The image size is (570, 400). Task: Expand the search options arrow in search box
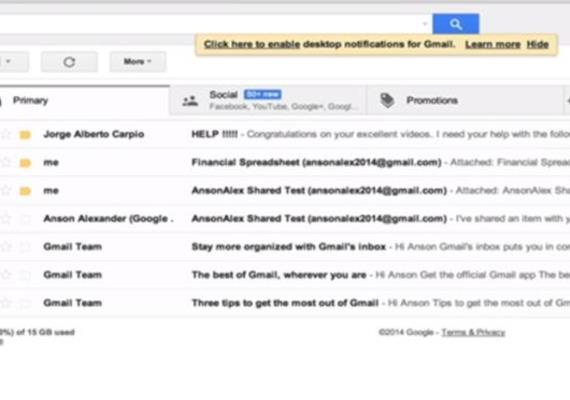click(x=425, y=24)
